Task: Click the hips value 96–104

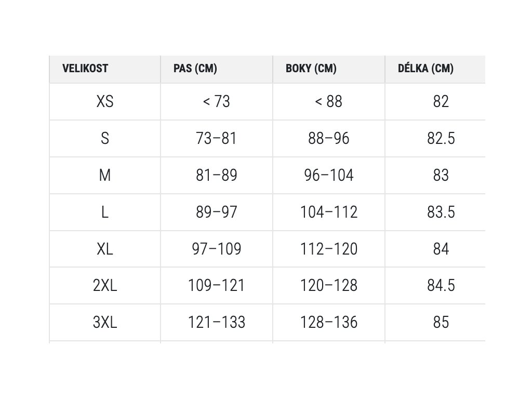Action: (x=329, y=176)
